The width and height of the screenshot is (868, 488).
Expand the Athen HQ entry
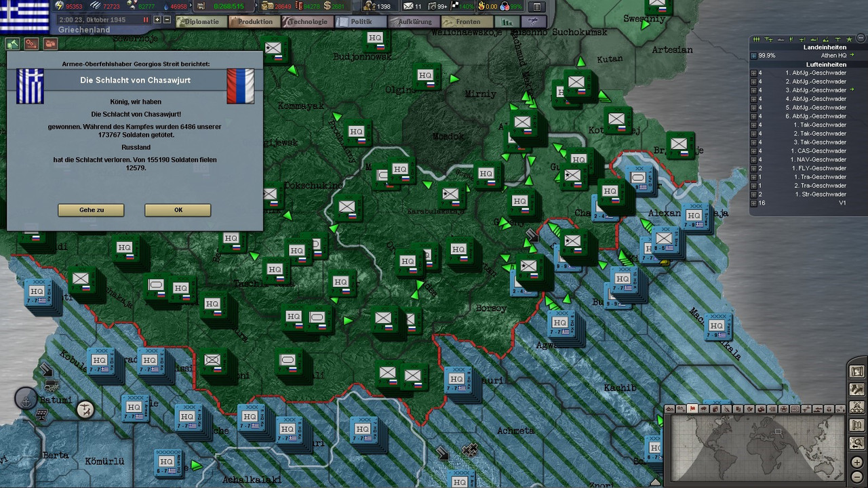pos(753,56)
